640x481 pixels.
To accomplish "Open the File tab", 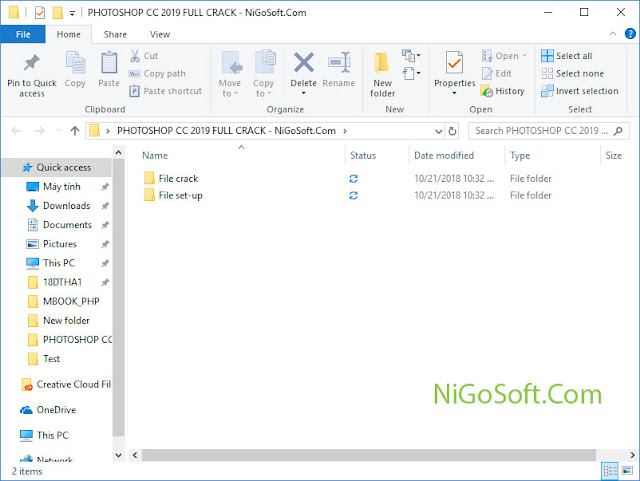I will (23, 34).
